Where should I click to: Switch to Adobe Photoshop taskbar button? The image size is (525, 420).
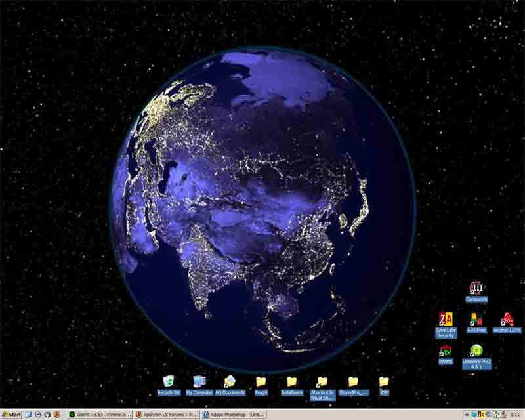point(233,415)
